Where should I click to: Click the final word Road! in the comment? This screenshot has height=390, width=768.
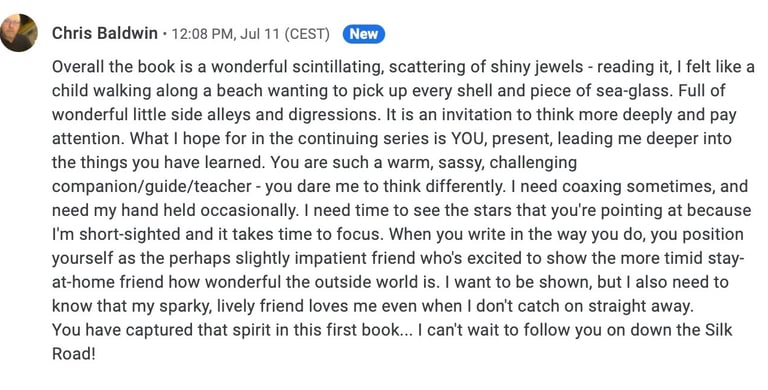pyautogui.click(x=73, y=354)
